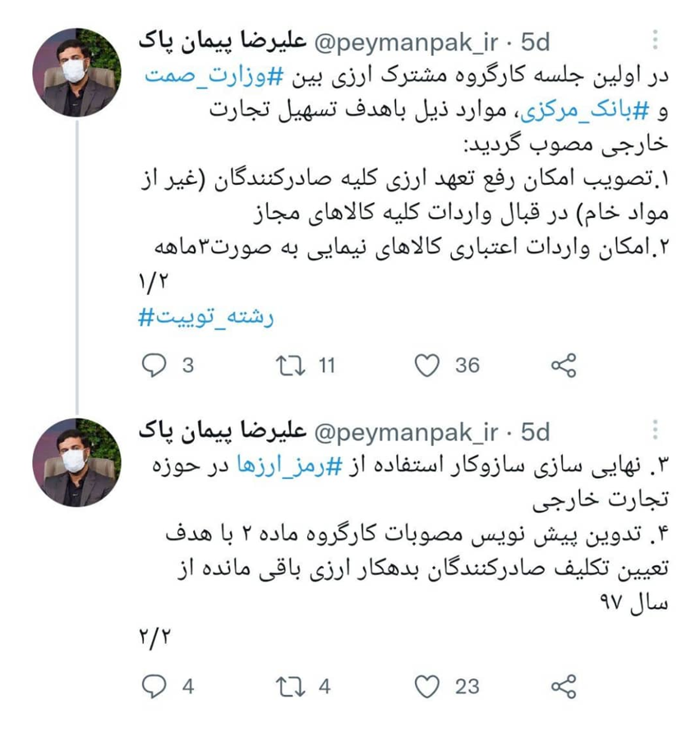View profile picture on first tweet
The height and width of the screenshot is (732, 700).
[x=76, y=72]
